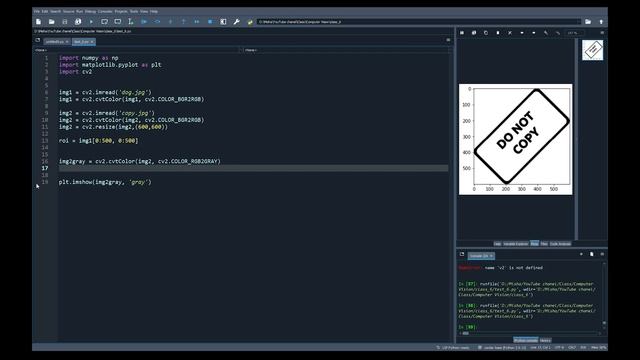
Task: Run selection or current line icon
Action: pos(131,22)
